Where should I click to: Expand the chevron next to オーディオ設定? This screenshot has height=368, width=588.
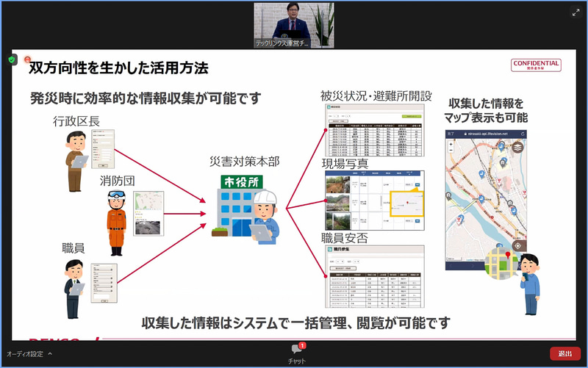[x=50, y=353]
